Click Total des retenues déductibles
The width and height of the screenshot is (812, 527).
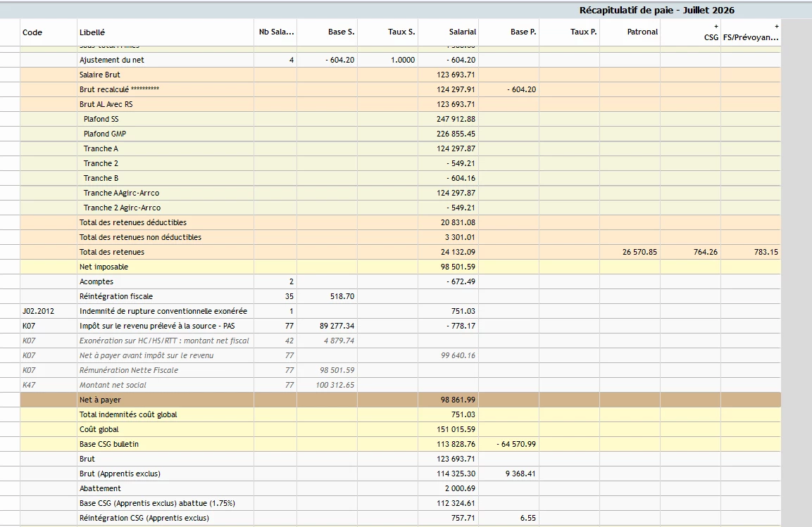[x=133, y=222]
